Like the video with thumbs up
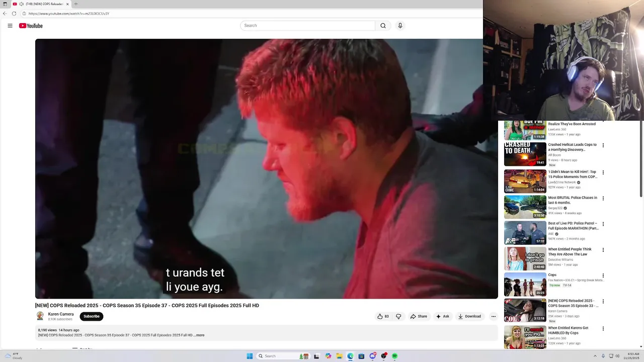Screen dimensions: 644x362 [383, 316]
